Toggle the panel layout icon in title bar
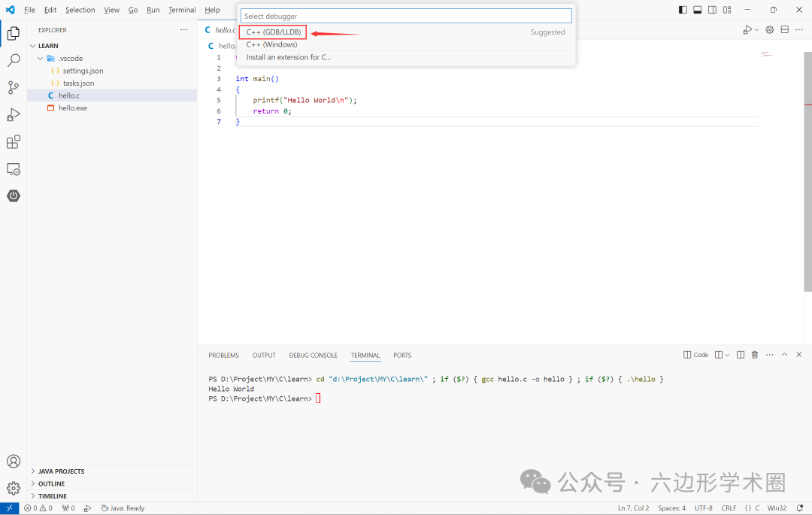The height and width of the screenshot is (515, 812). pyautogui.click(x=697, y=9)
